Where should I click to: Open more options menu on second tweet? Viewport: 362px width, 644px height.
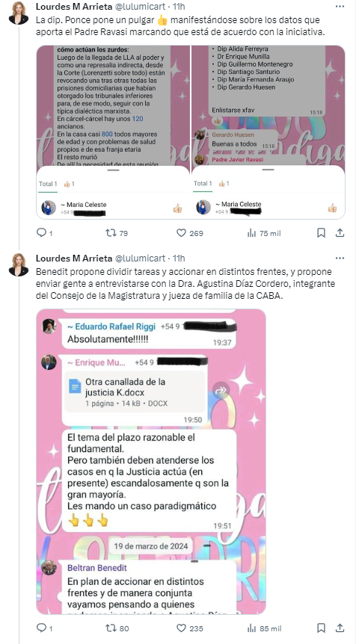(340, 258)
